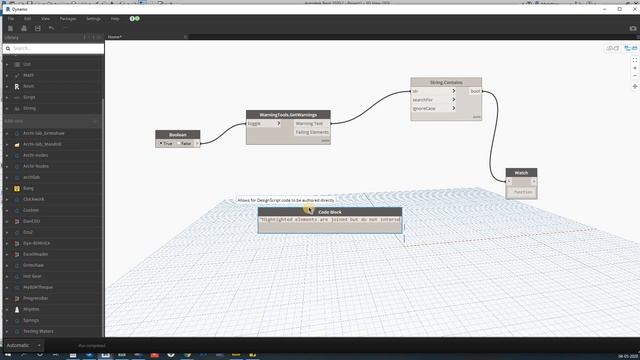The image size is (640, 360).
Task: Open the Progressbar package row
Action: click(53, 298)
